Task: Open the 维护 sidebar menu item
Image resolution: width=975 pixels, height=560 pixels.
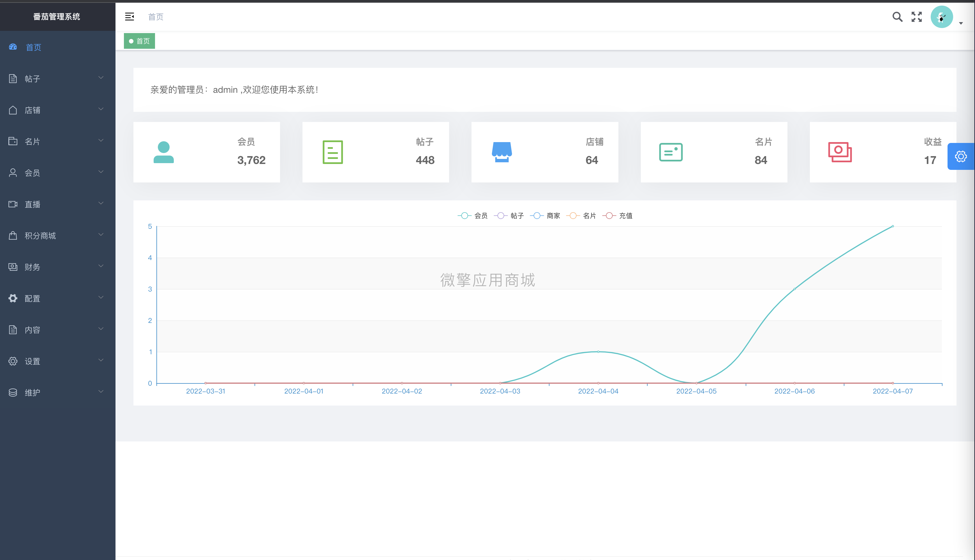Action: tap(58, 392)
